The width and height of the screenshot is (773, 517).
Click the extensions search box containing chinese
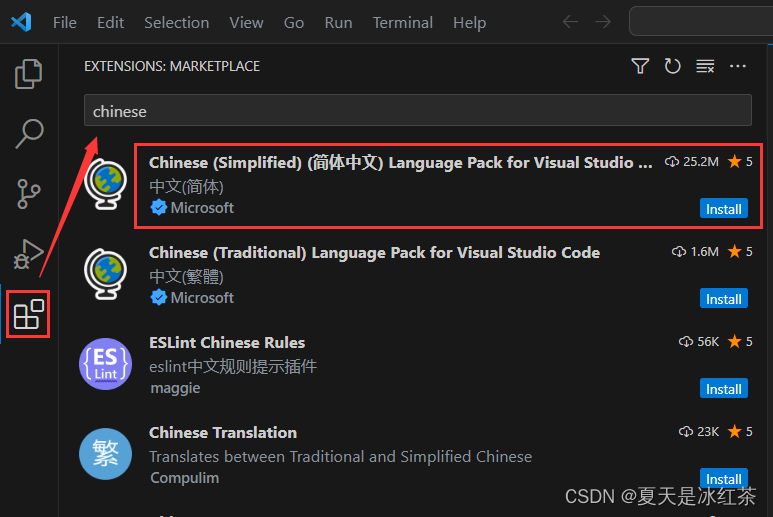pos(418,110)
